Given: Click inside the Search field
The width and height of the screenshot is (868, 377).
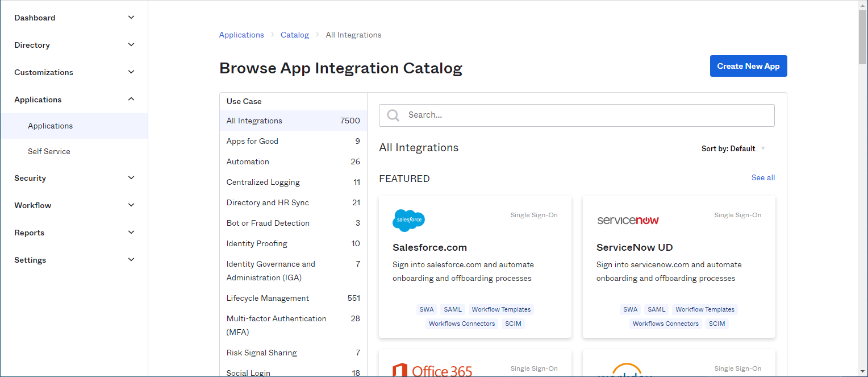Looking at the screenshot, I should coord(577,115).
